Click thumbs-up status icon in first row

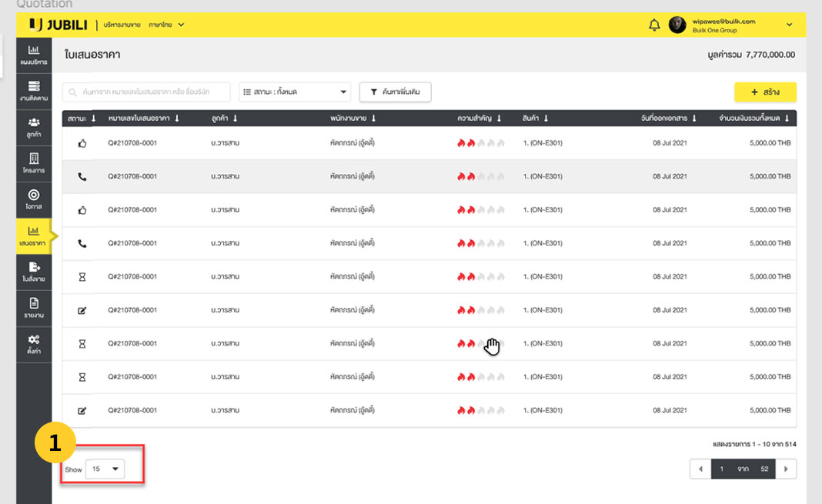(x=82, y=143)
